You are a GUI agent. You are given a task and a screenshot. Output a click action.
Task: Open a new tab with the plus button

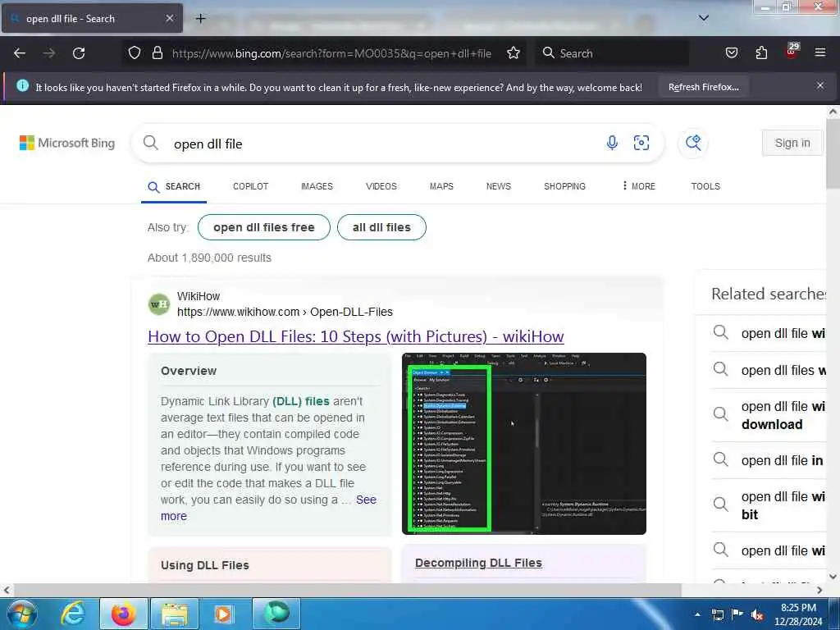pos(200,19)
